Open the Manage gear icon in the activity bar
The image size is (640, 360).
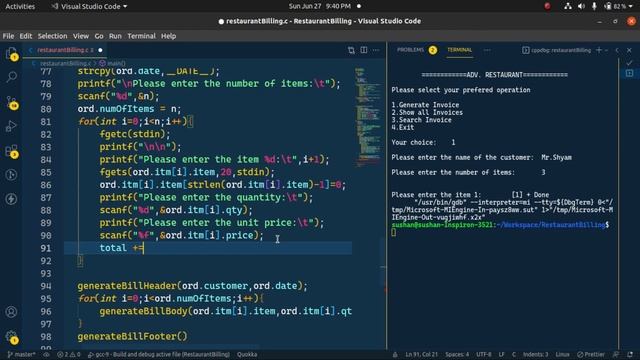click(11, 337)
